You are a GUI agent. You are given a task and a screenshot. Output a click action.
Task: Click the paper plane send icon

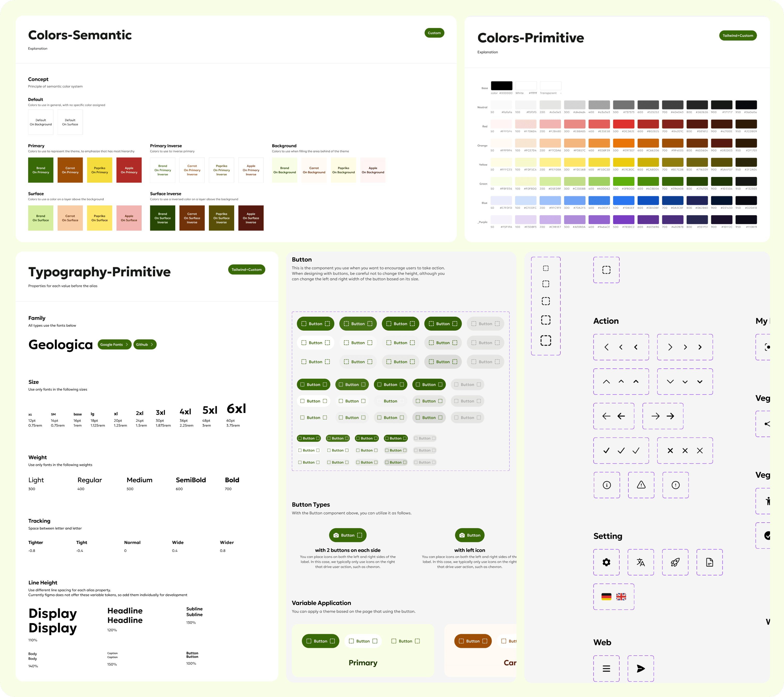pyautogui.click(x=641, y=669)
